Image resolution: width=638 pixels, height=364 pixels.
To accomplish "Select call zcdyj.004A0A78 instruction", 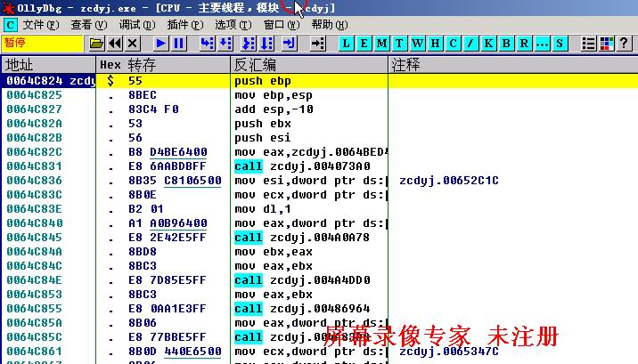I will [302, 238].
